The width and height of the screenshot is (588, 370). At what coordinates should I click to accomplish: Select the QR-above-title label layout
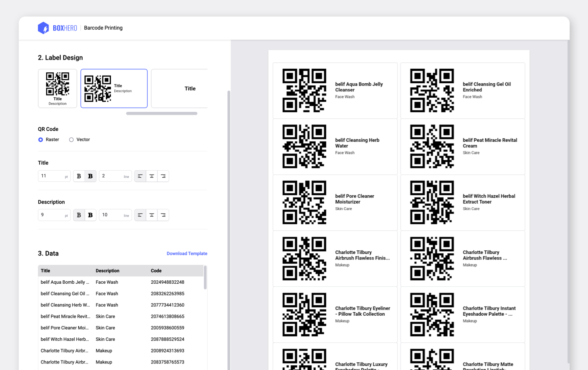click(x=57, y=88)
